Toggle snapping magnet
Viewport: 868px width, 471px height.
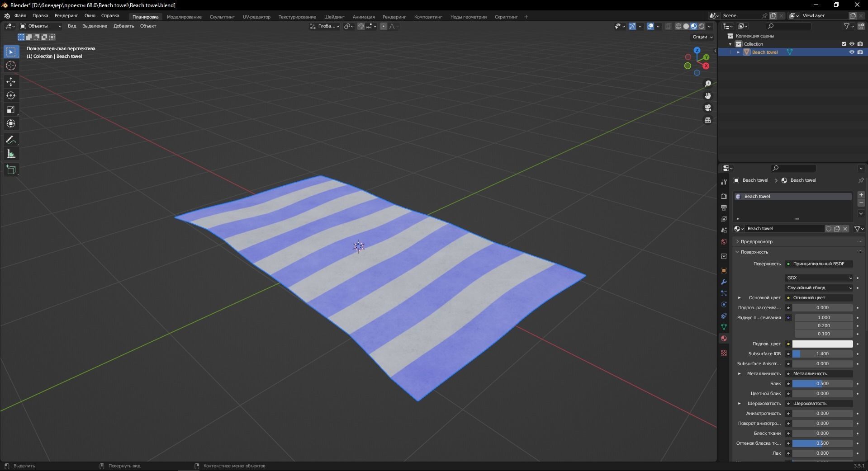(361, 26)
